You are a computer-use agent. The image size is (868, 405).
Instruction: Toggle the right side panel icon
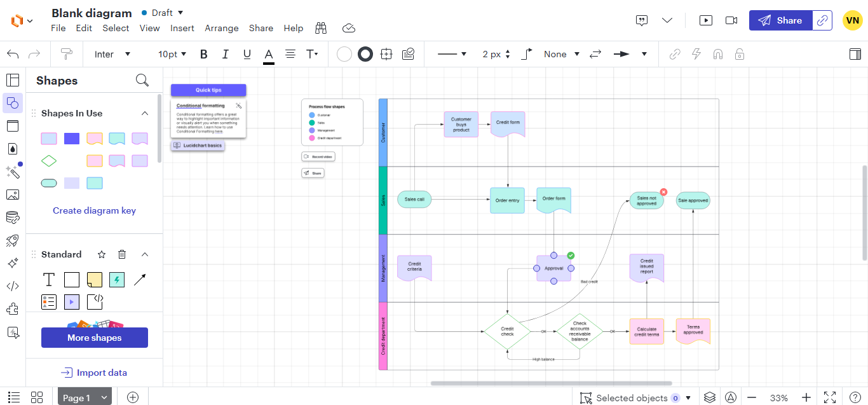[855, 54]
